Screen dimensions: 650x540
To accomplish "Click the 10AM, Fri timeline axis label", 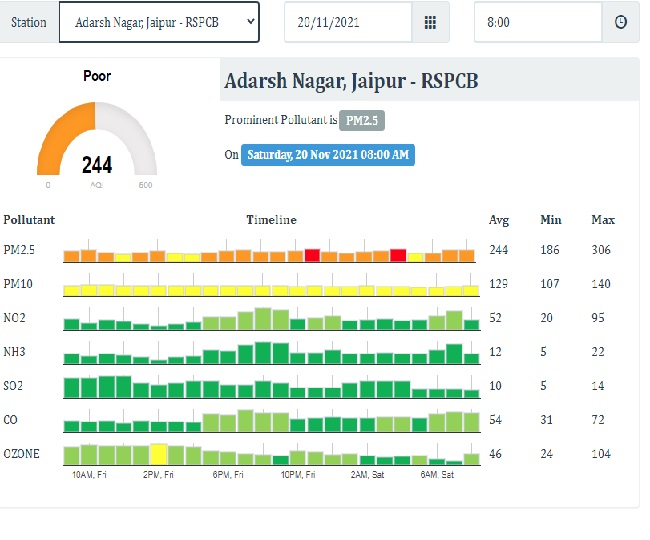I will pos(90,474).
